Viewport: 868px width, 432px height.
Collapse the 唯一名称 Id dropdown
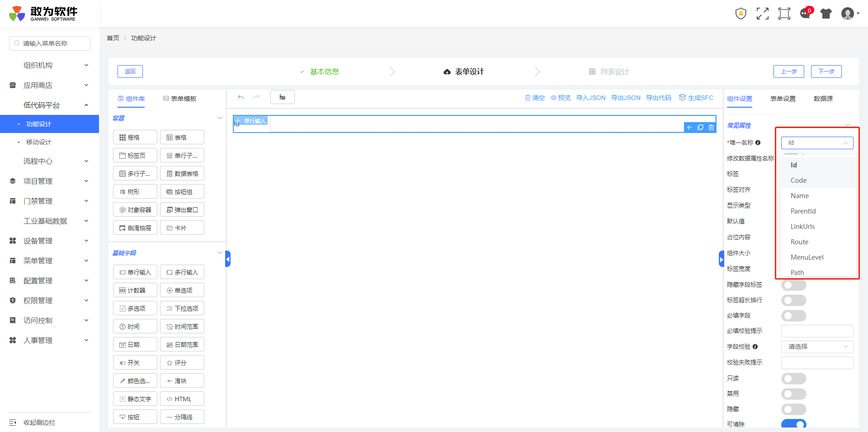817,142
